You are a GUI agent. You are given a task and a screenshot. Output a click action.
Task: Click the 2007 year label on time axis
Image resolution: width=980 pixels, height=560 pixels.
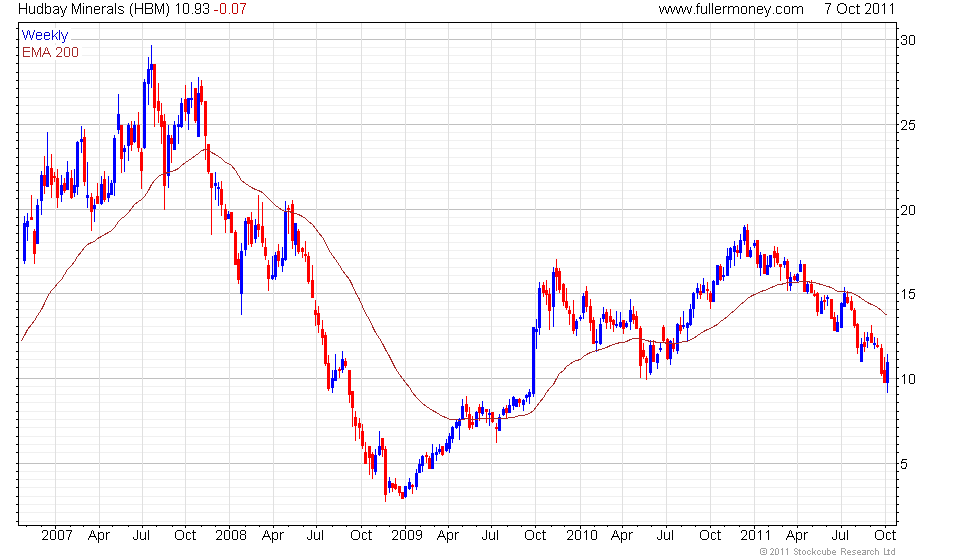coord(57,536)
